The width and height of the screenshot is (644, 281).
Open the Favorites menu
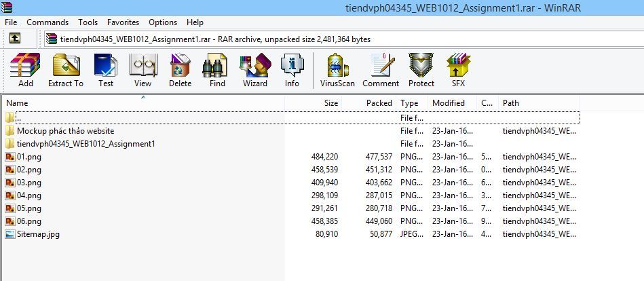(124, 22)
